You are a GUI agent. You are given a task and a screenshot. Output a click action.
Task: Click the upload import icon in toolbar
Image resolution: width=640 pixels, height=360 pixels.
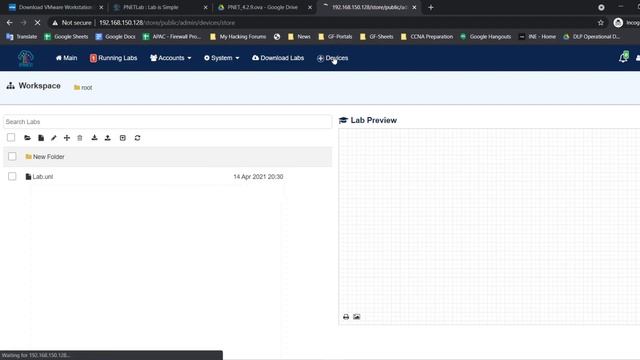tap(108, 138)
